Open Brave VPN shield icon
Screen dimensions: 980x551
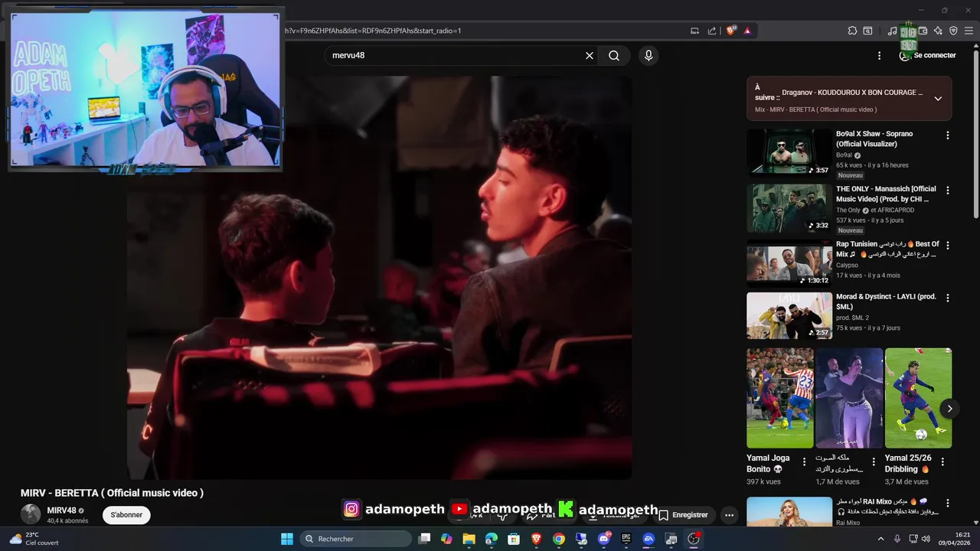pos(953,31)
